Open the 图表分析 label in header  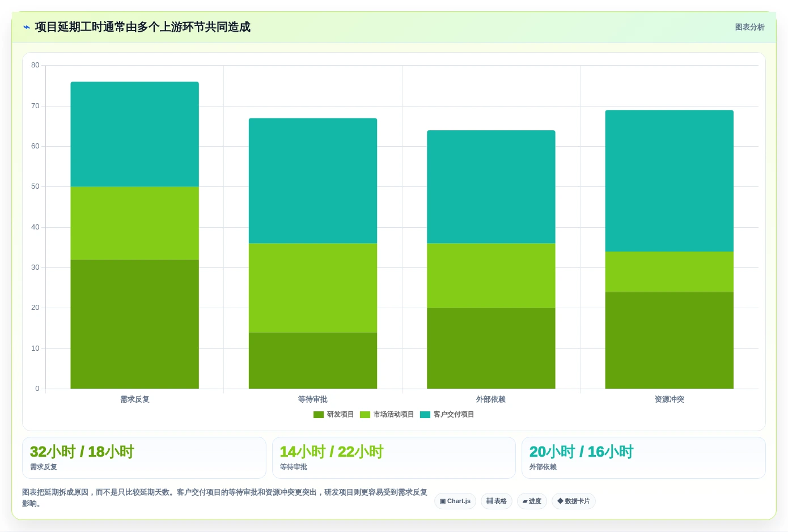tap(749, 27)
